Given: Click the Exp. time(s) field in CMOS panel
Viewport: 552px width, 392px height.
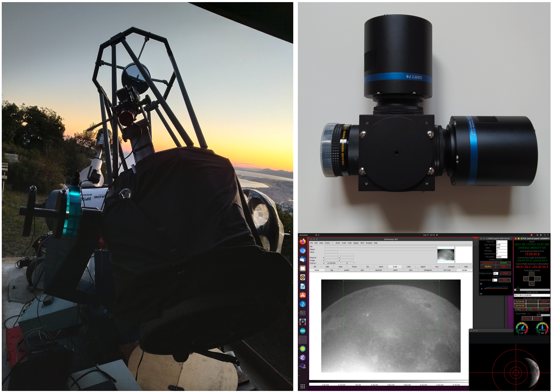Looking at the screenshot, I should [502, 245].
